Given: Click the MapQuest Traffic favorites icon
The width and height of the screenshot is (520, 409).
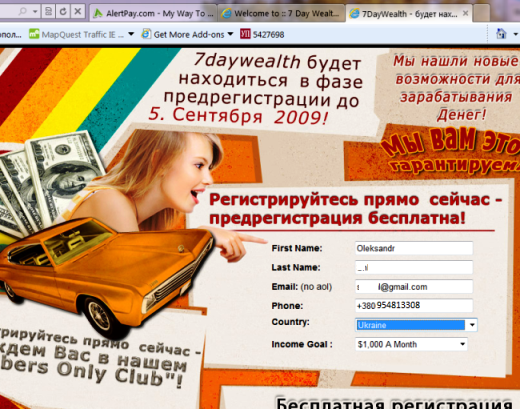Looking at the screenshot, I should (x=34, y=34).
